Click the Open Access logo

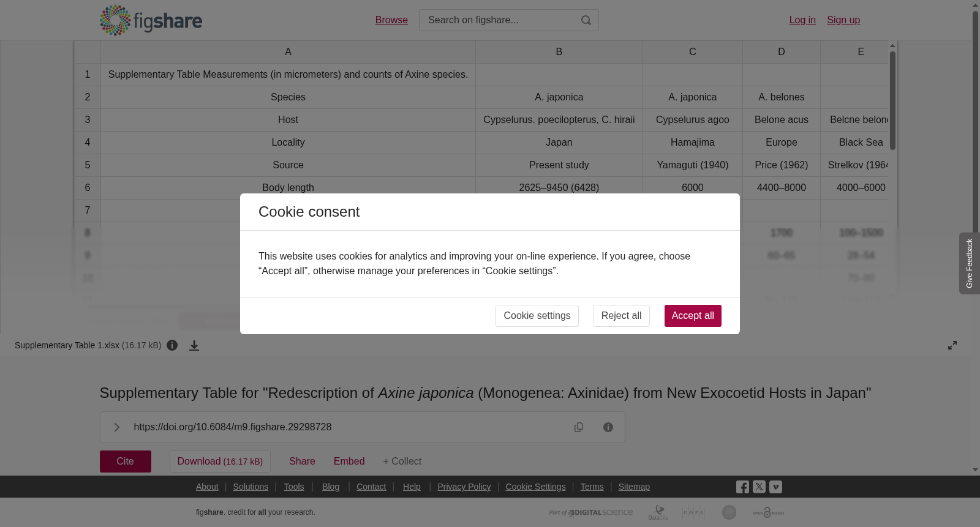coord(769,512)
